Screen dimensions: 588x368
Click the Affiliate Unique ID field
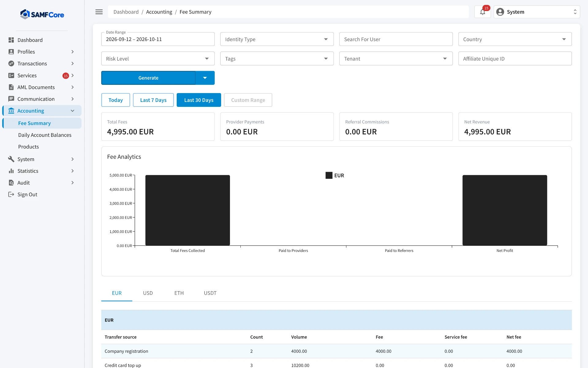click(x=515, y=58)
